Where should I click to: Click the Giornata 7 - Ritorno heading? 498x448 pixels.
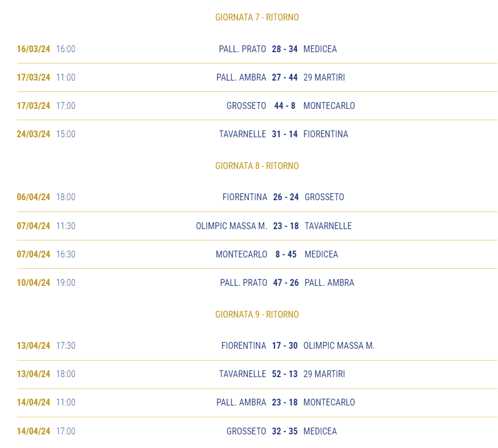coord(257,17)
